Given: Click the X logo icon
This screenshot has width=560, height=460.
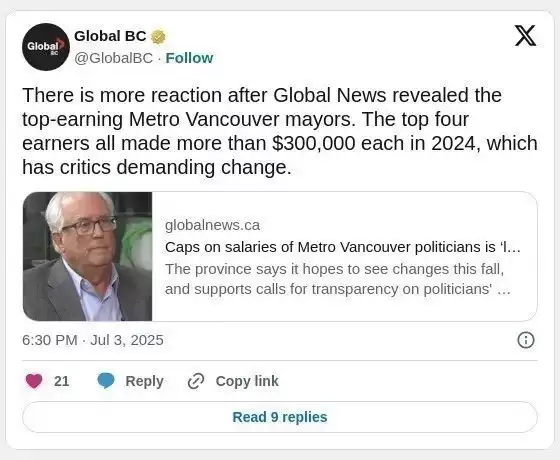Looking at the screenshot, I should point(525,36).
